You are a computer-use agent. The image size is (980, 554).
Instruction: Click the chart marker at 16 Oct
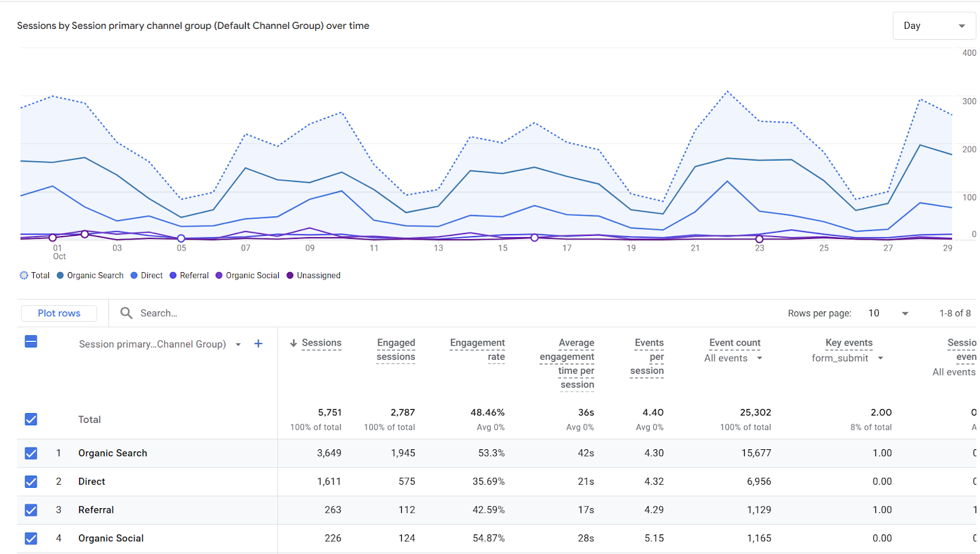point(535,238)
